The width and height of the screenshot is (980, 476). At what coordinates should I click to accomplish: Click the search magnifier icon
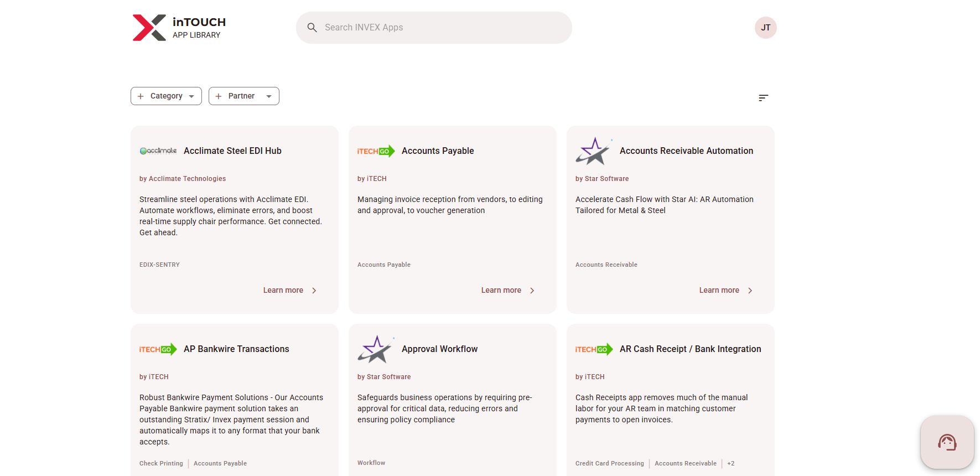pos(312,28)
